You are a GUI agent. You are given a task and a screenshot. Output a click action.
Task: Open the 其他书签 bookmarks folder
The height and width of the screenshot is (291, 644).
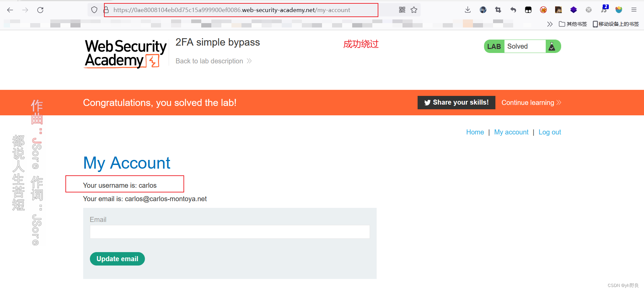[x=573, y=24]
